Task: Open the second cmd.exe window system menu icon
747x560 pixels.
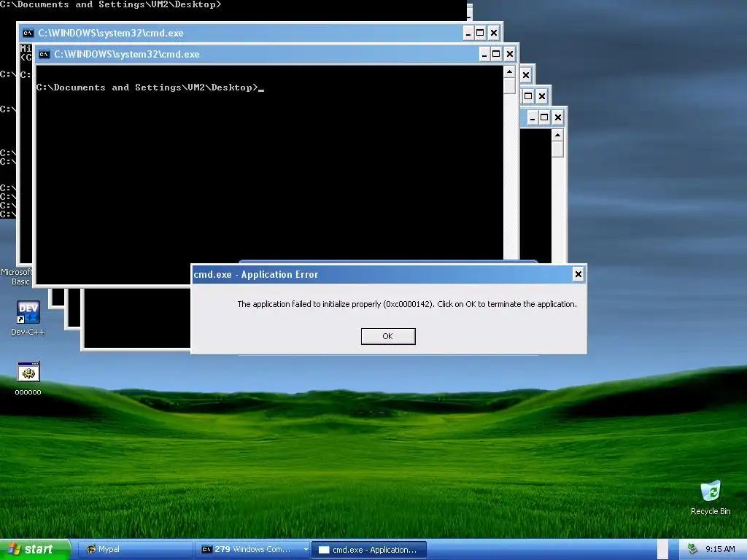Action: pos(28,34)
